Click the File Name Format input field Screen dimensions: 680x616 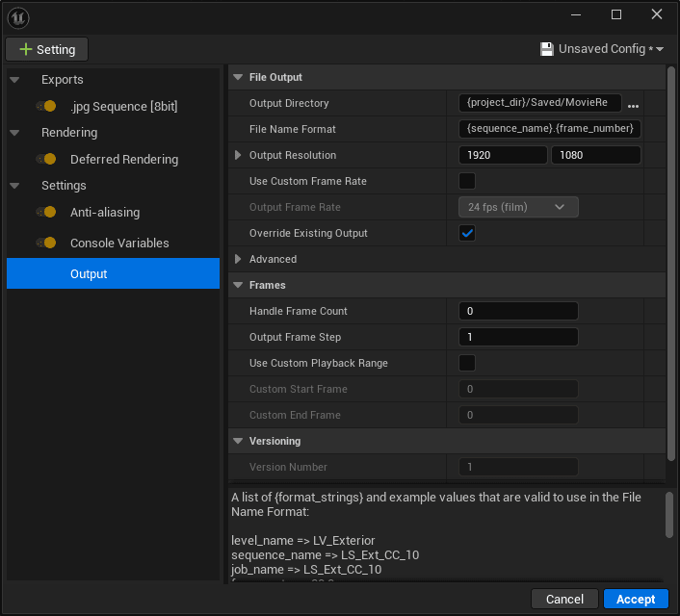tap(549, 129)
